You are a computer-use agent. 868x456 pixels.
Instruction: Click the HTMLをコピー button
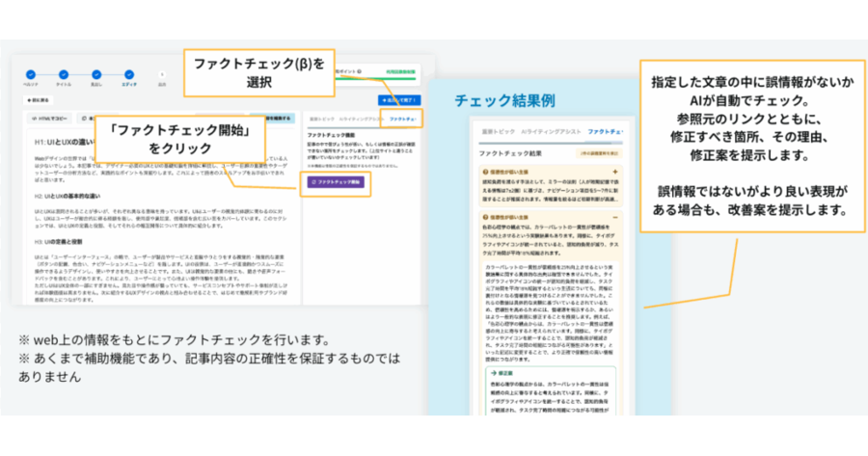tap(49, 119)
